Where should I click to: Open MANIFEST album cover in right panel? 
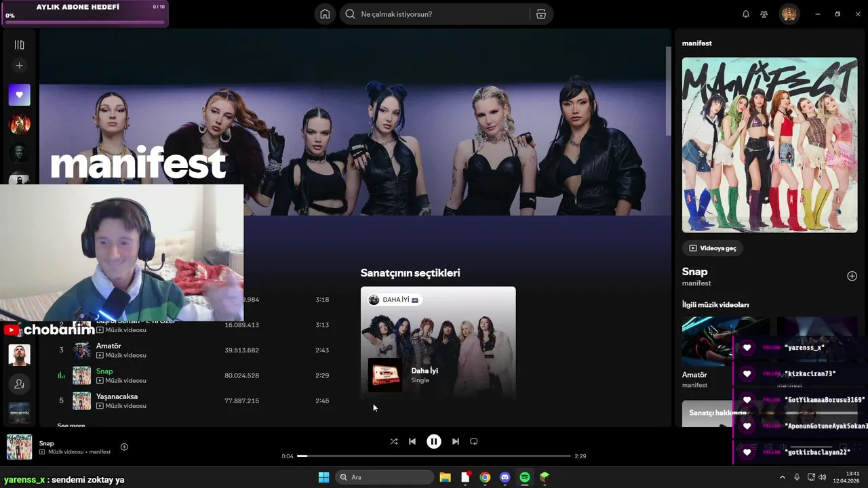coord(770,145)
